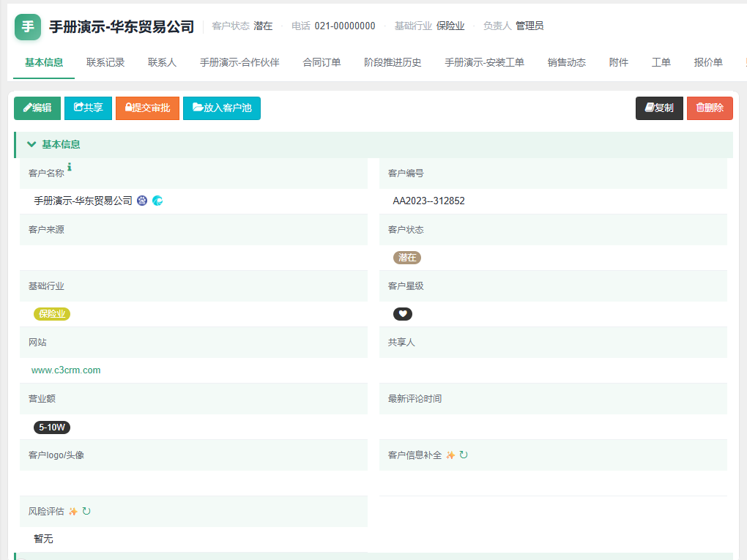
Task: Switch to the 联系记录 tab
Action: click(x=105, y=62)
